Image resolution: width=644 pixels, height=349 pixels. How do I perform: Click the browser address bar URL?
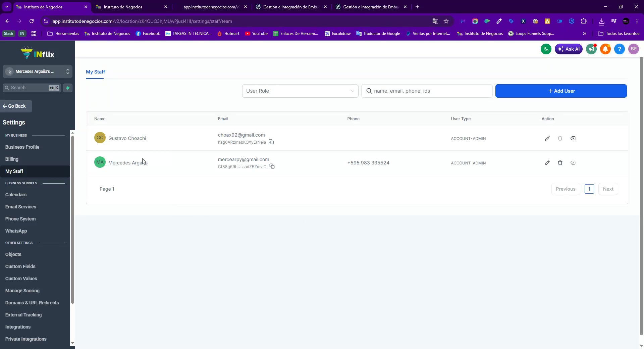(142, 21)
